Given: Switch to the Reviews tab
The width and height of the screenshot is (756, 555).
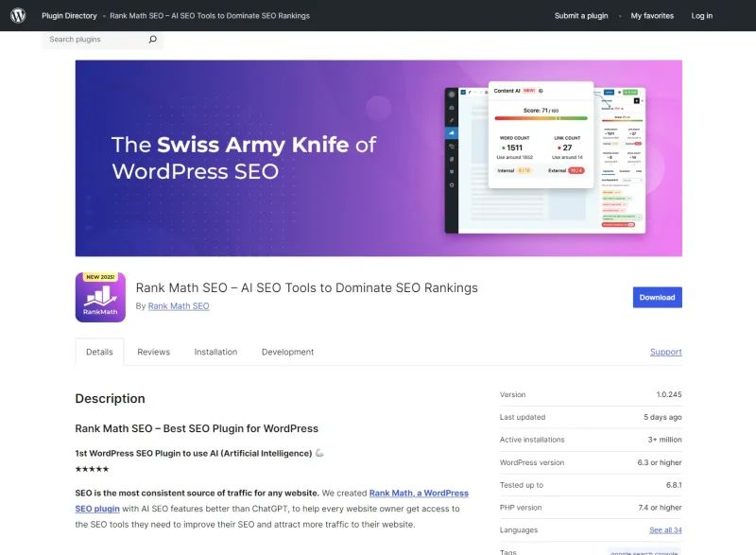Looking at the screenshot, I should [153, 352].
